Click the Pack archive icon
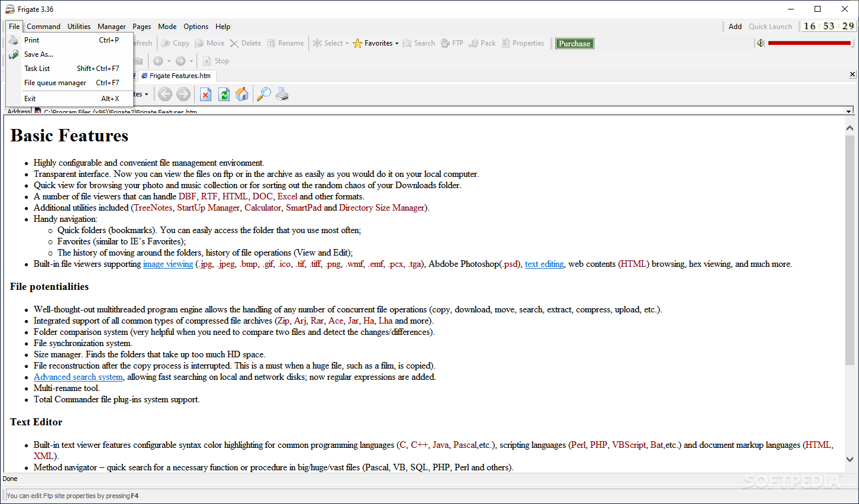 pyautogui.click(x=474, y=43)
